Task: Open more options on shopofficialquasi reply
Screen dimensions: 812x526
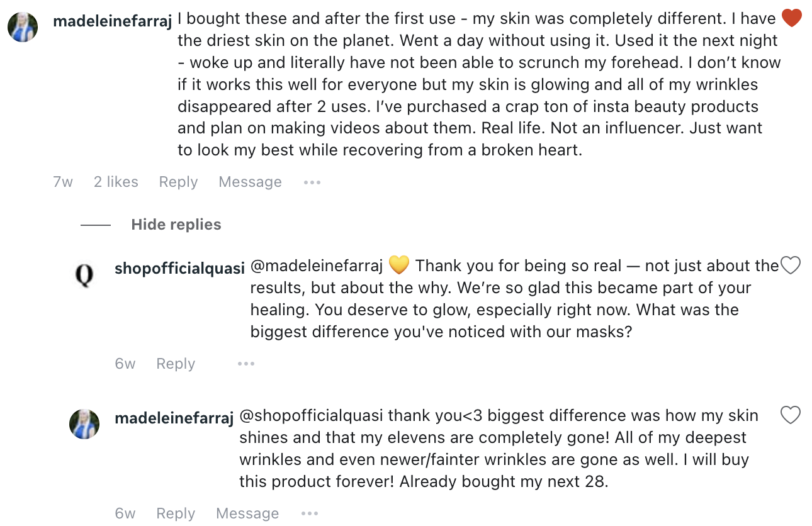Action: 246,364
